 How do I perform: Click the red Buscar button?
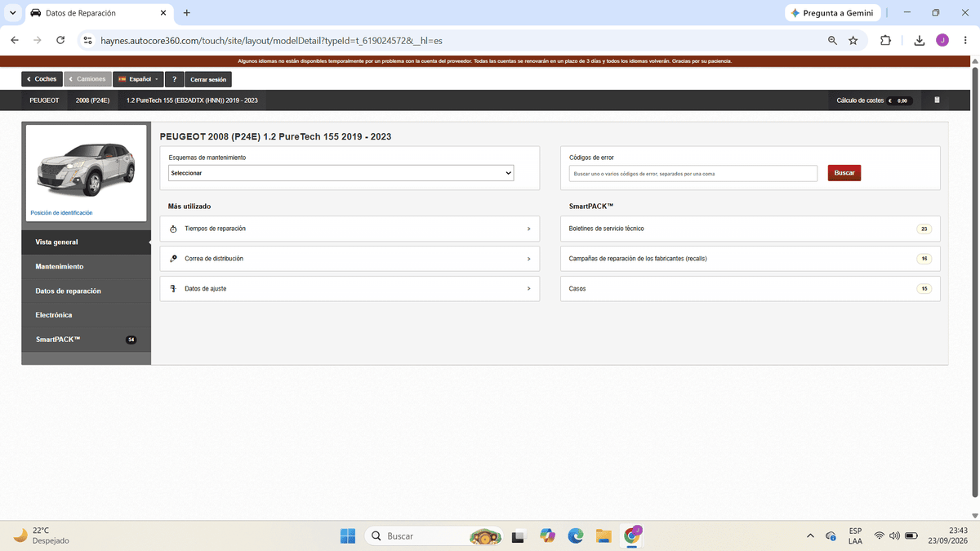click(x=844, y=173)
